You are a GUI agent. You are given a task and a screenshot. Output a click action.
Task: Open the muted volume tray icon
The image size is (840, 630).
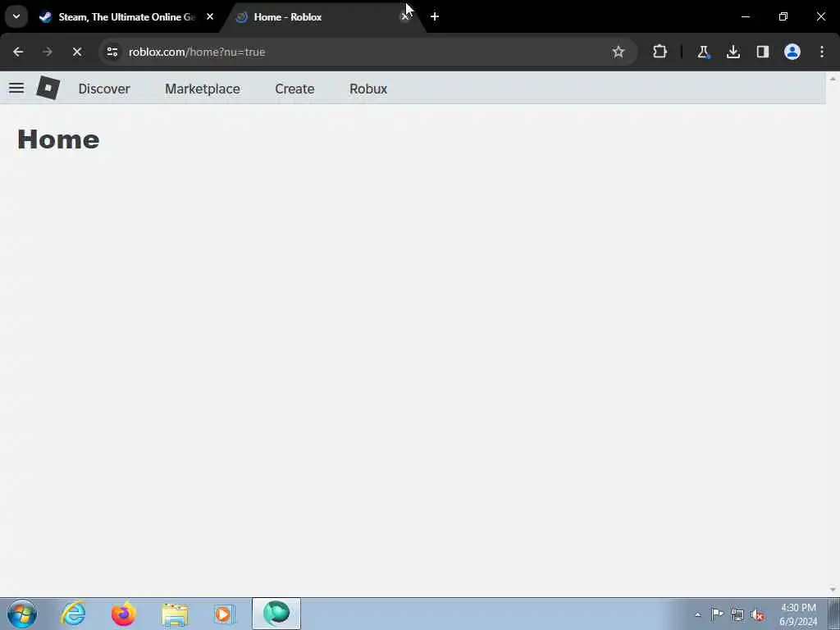click(757, 614)
